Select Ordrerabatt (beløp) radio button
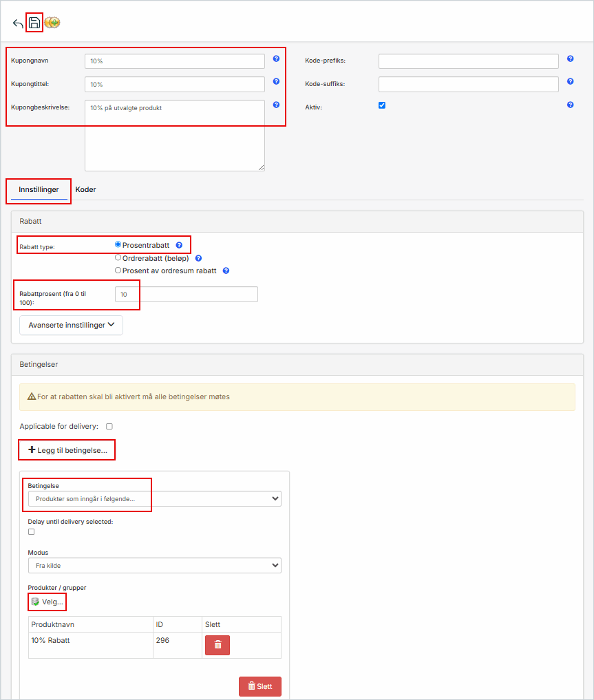Screen dimensions: 594x700 (x=118, y=257)
